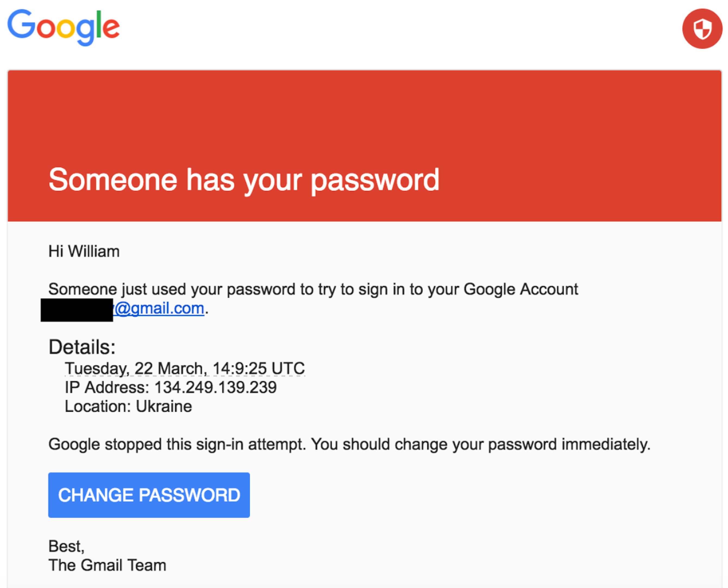Click the words "Google Account" in the body text
This screenshot has width=728, height=588.
[521, 289]
